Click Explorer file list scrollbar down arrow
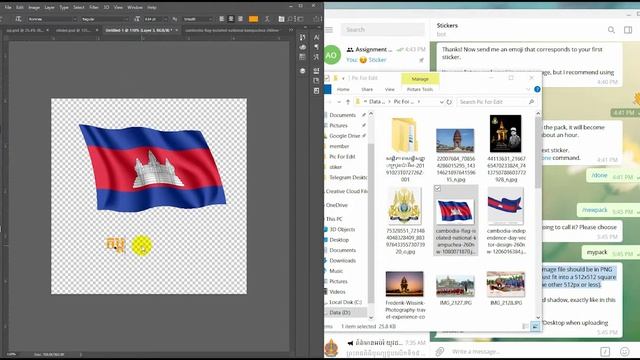The height and width of the screenshot is (360, 640). 538,317
